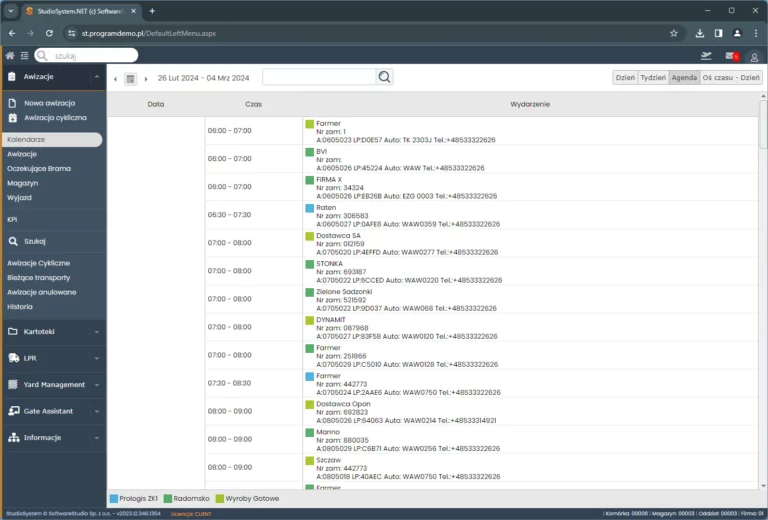Open the calendar date picker icon
This screenshot has width=768, height=520.
[x=130, y=78]
